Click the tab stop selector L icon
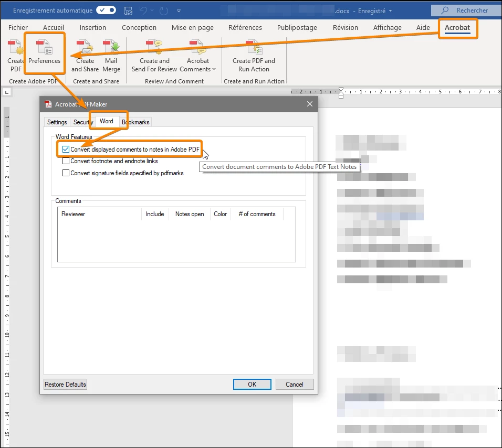 click(x=7, y=92)
